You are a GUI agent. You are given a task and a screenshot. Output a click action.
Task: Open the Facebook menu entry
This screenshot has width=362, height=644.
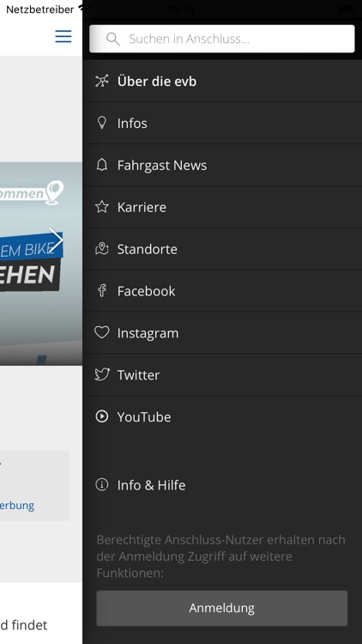click(x=222, y=291)
